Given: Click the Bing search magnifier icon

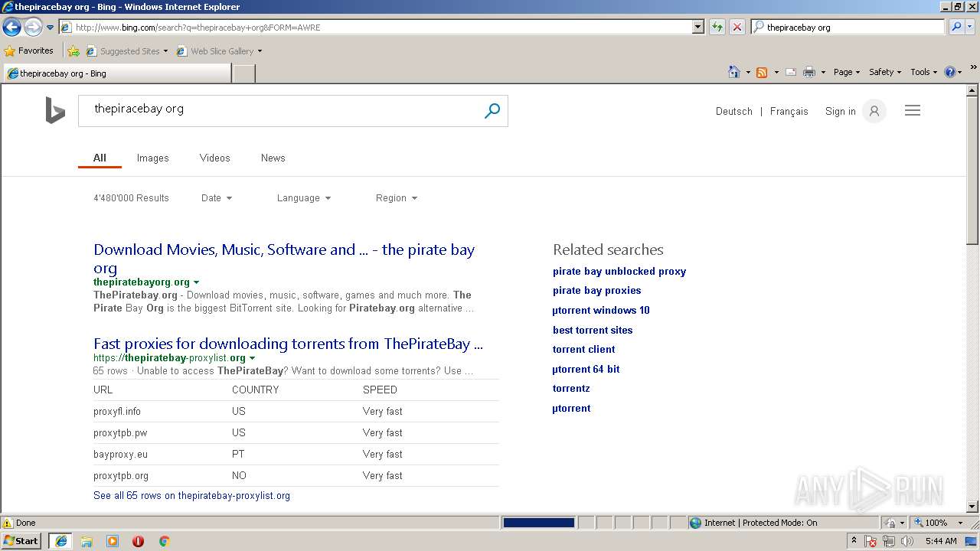Looking at the screenshot, I should (x=492, y=111).
